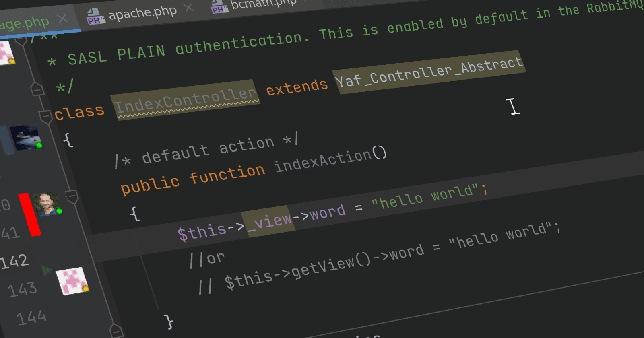
Task: Close the apache.php tab
Action: tap(188, 8)
